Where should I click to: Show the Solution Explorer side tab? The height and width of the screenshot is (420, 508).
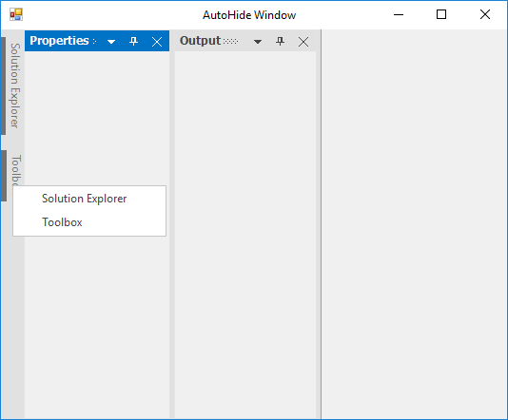click(13, 86)
